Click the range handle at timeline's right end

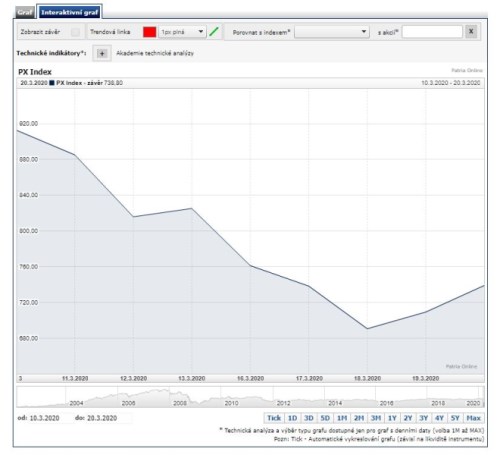coord(483,397)
